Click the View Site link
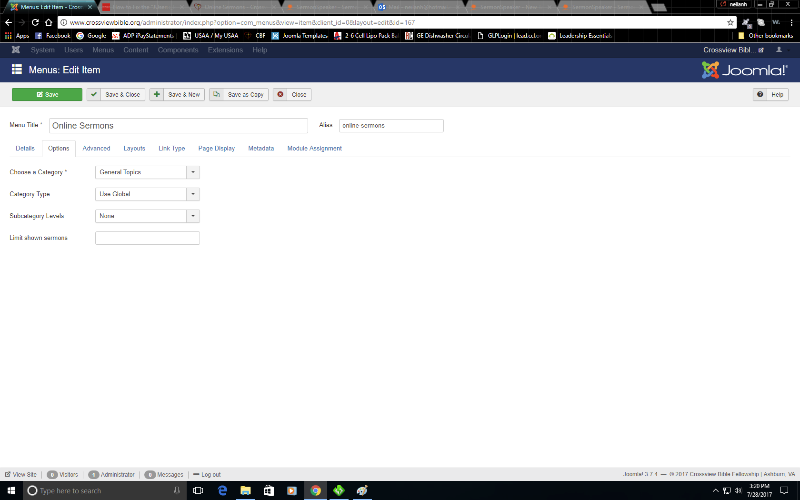This screenshot has width=800, height=500. pos(21,474)
